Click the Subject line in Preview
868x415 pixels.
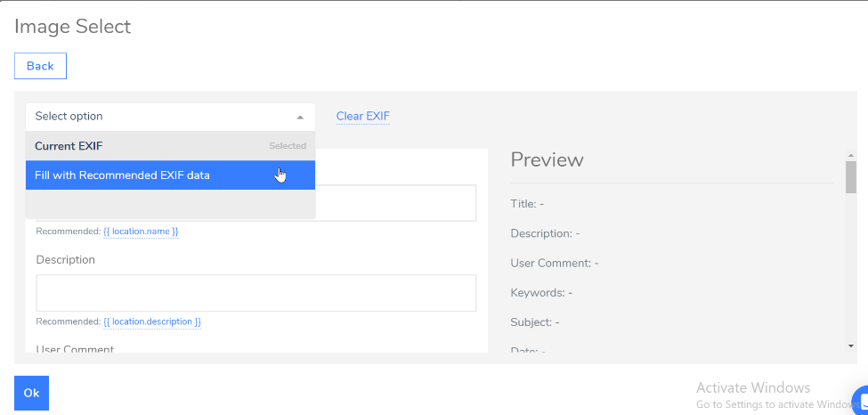(x=534, y=321)
